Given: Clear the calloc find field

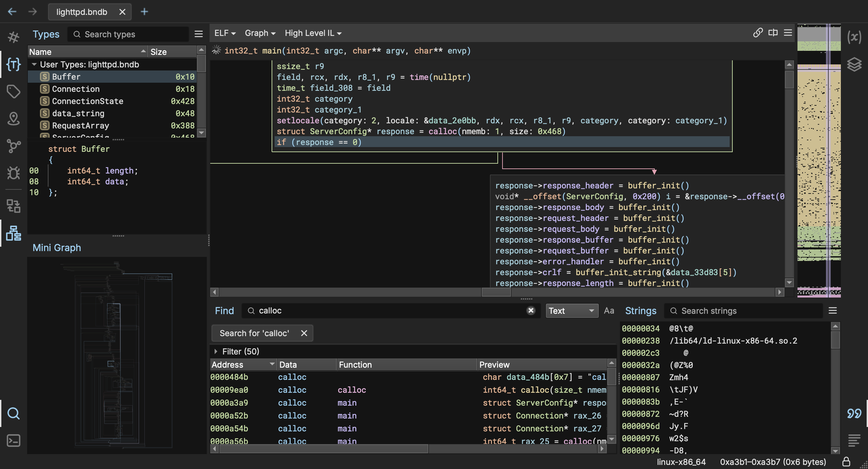Looking at the screenshot, I should (x=531, y=310).
